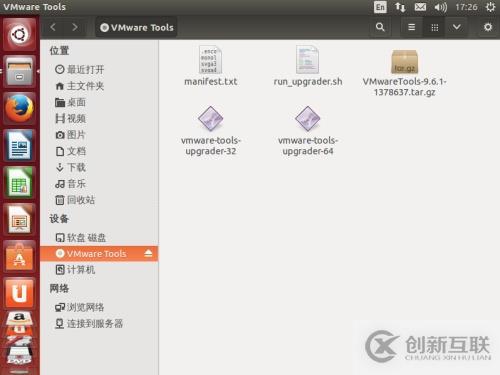This screenshot has width=500, height=375.
Task: Click 浏览网络 browse network
Action: click(99, 307)
